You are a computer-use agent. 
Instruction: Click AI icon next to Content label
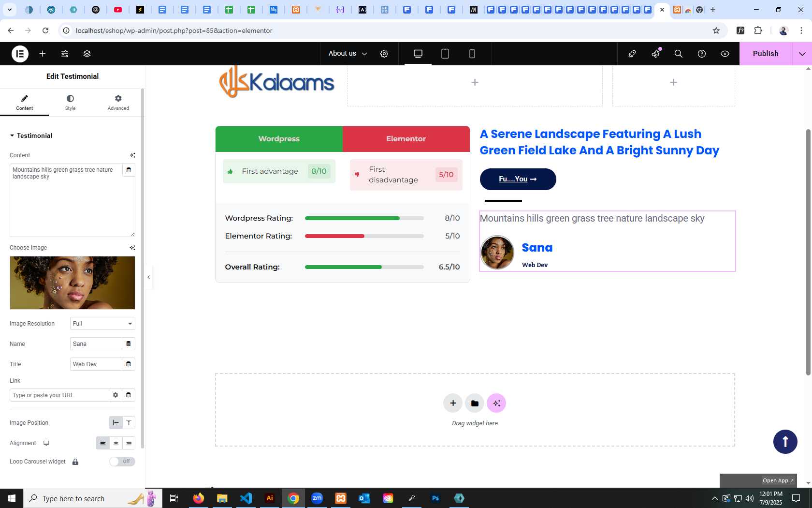[132, 155]
